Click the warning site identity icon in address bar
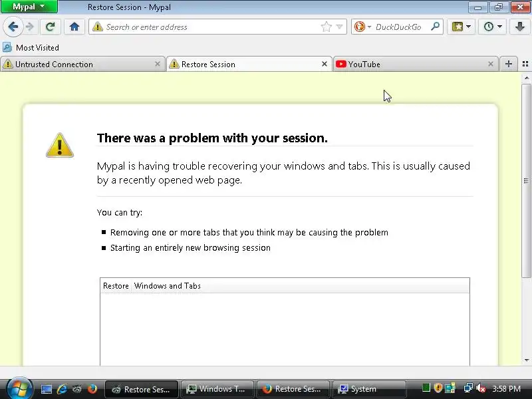The image size is (532, 399). click(x=97, y=27)
